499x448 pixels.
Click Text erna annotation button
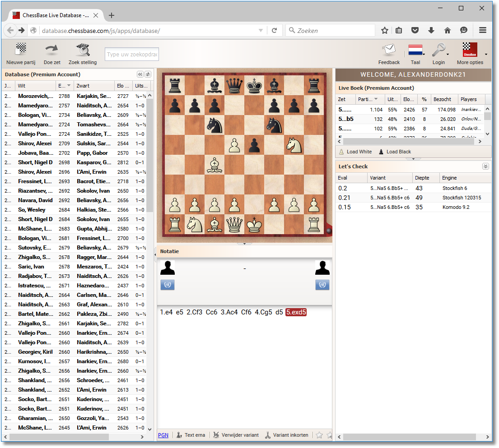point(191,435)
